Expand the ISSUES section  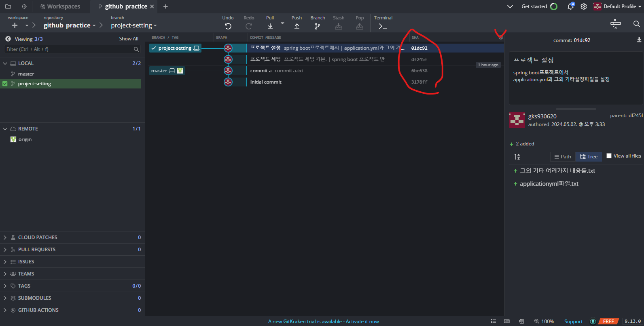click(5, 262)
